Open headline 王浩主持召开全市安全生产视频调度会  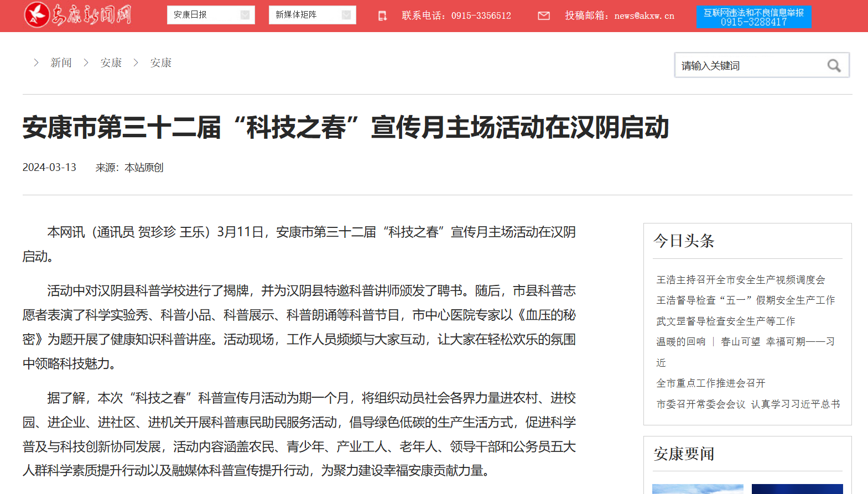[x=740, y=280]
